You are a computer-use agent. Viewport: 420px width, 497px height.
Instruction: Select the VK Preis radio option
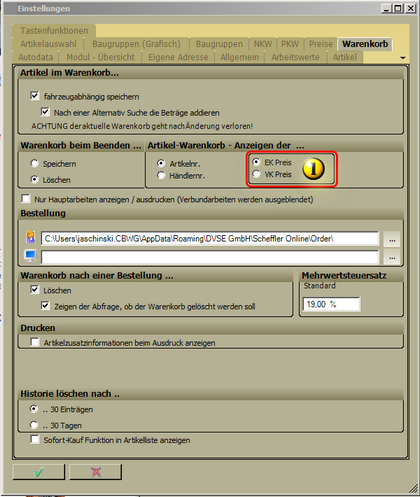pos(256,174)
